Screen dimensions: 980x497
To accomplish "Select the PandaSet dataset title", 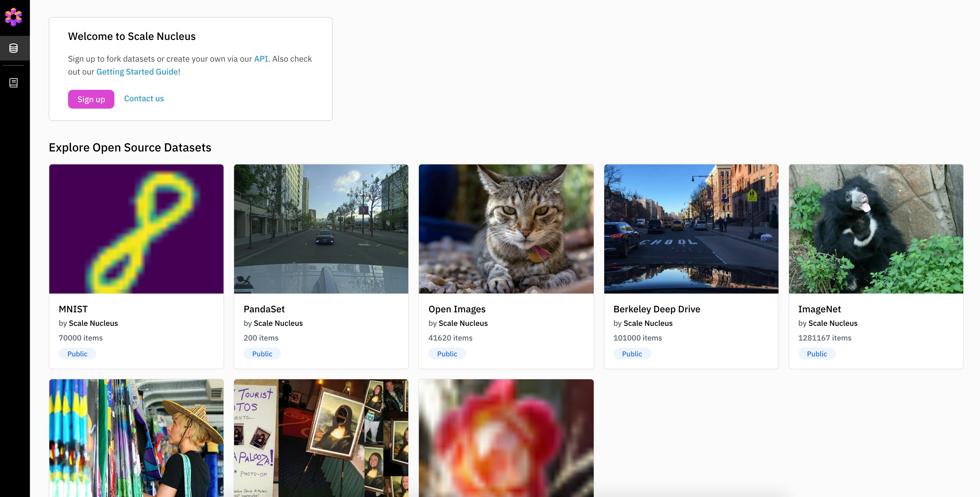I will point(264,309).
